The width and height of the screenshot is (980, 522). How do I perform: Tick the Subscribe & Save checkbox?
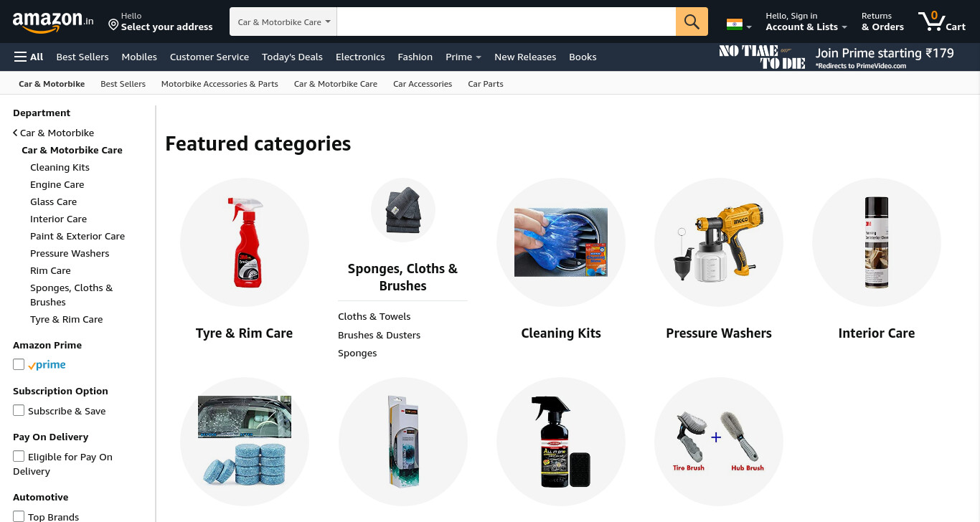(x=19, y=410)
